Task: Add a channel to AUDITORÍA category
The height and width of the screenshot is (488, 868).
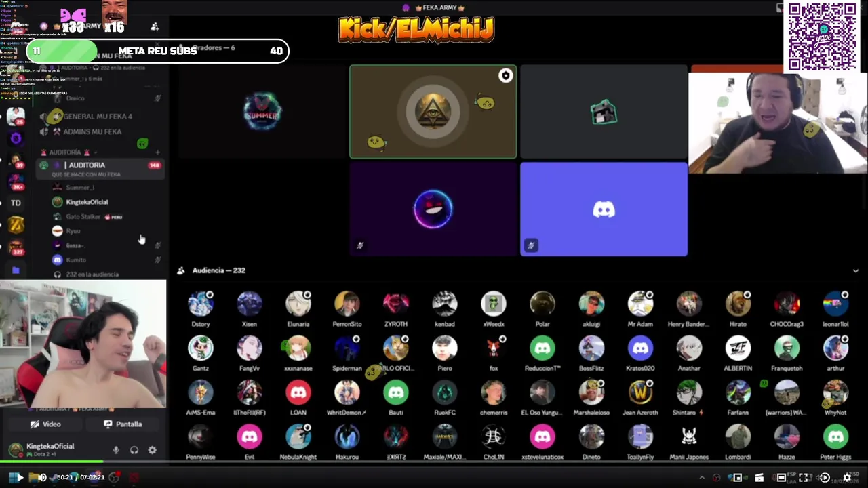Action: pos(157,152)
